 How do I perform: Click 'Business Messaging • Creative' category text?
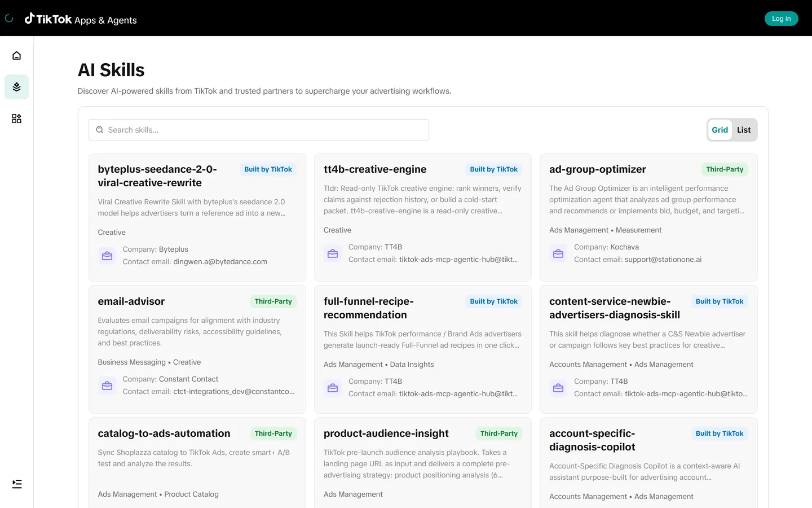[149, 362]
